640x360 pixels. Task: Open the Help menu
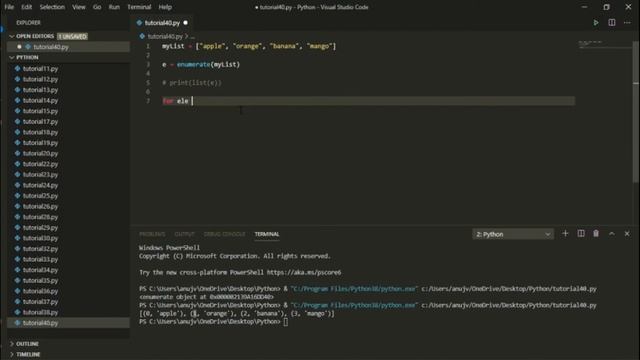coord(165,7)
